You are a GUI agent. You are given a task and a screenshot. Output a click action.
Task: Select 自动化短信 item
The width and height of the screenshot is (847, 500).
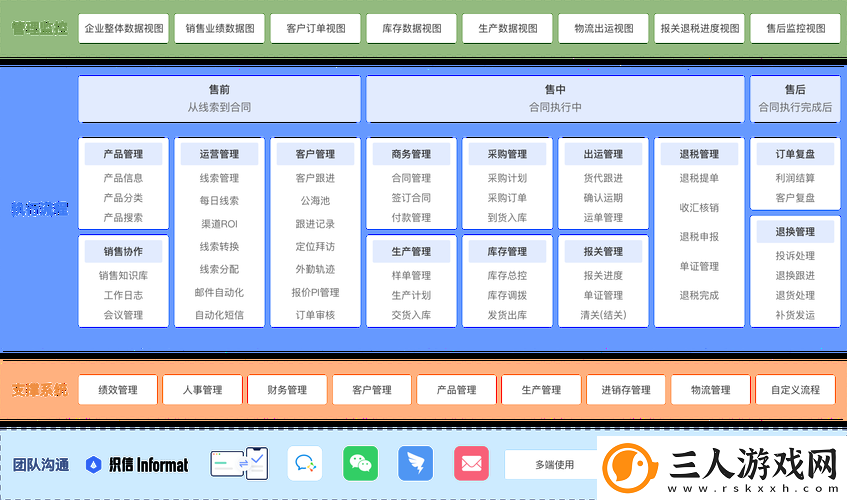pyautogui.click(x=219, y=315)
